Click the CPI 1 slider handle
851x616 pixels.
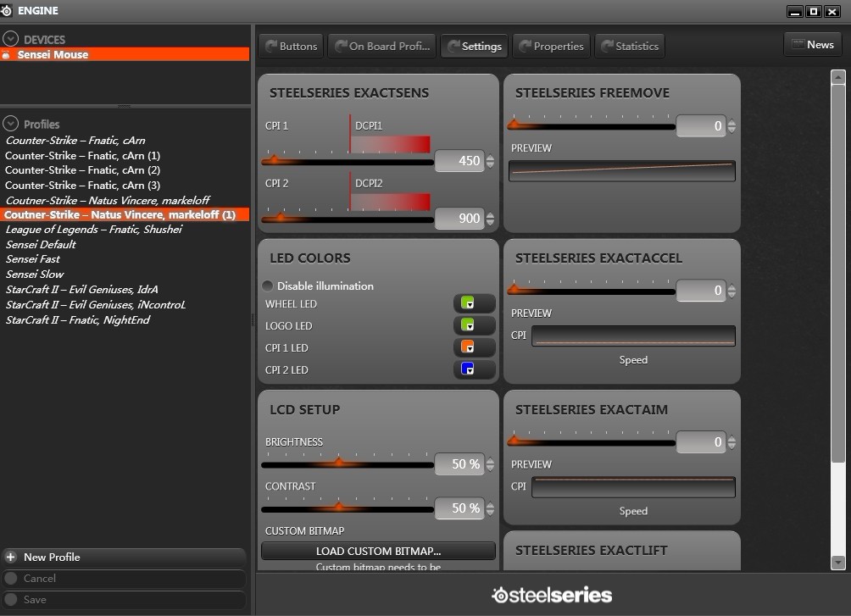pos(274,159)
